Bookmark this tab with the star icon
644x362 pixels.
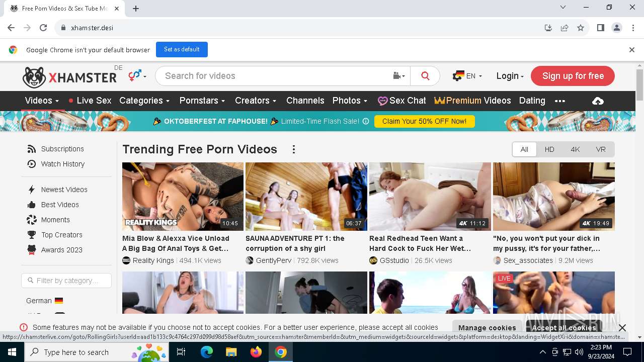[x=581, y=28]
